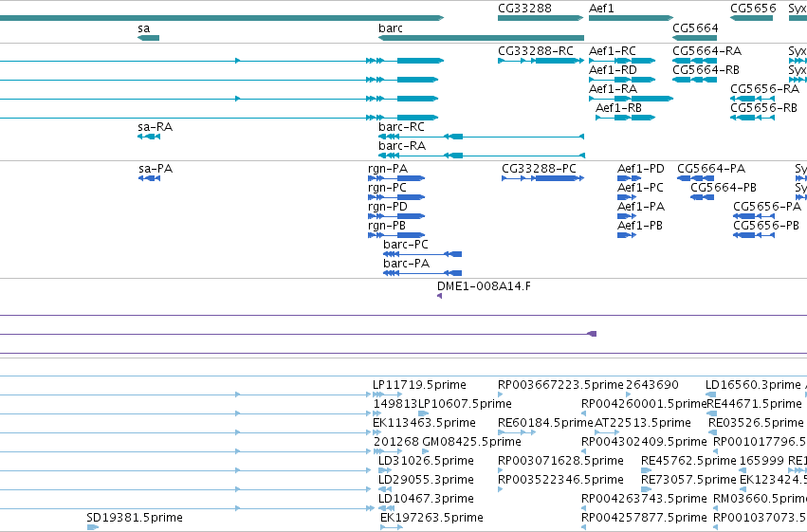Select the Aef1-RC transcript glyph

[622, 61]
